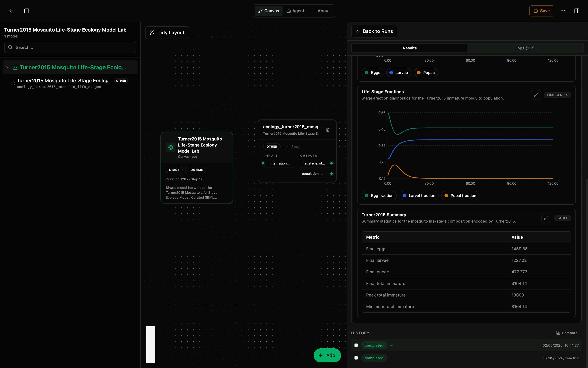
Task: Click the population output port dot
Action: click(x=331, y=173)
